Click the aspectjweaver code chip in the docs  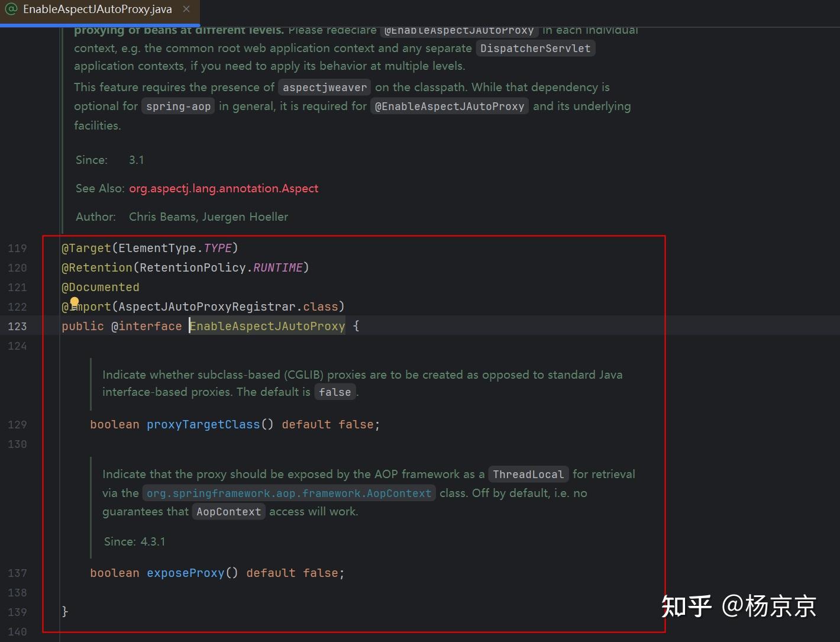click(x=324, y=87)
